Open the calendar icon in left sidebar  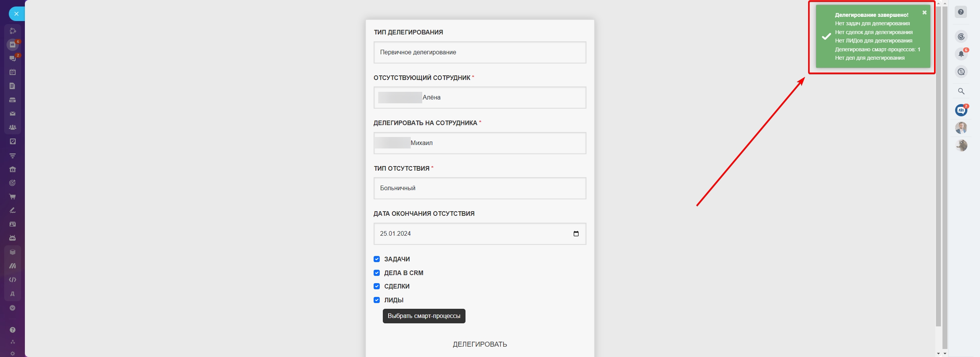pos(13,72)
